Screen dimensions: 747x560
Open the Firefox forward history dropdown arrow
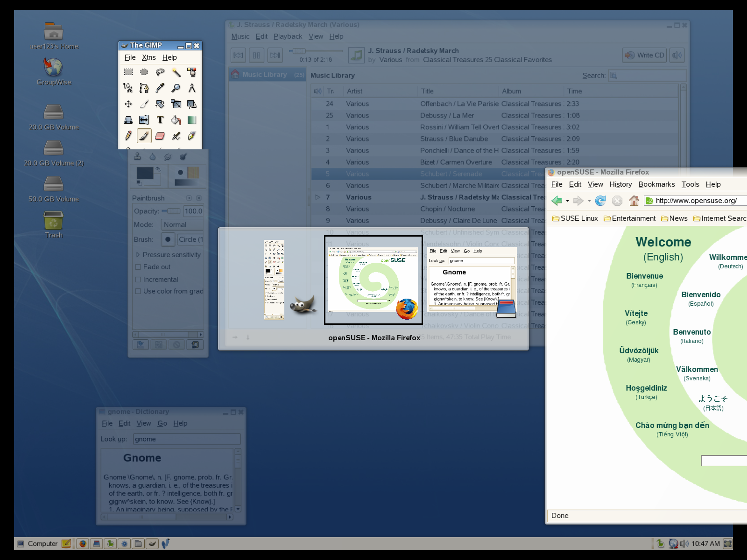click(x=589, y=201)
